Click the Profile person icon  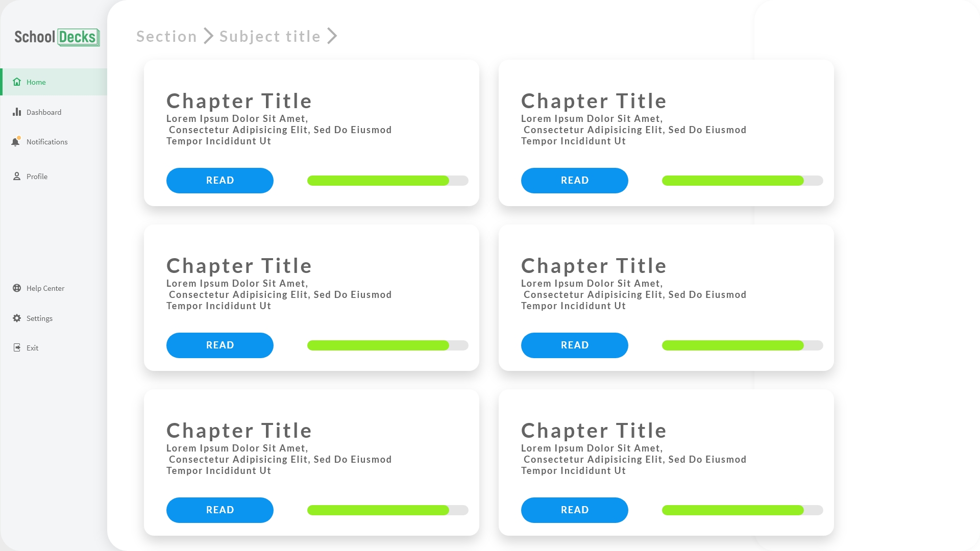pos(17,177)
